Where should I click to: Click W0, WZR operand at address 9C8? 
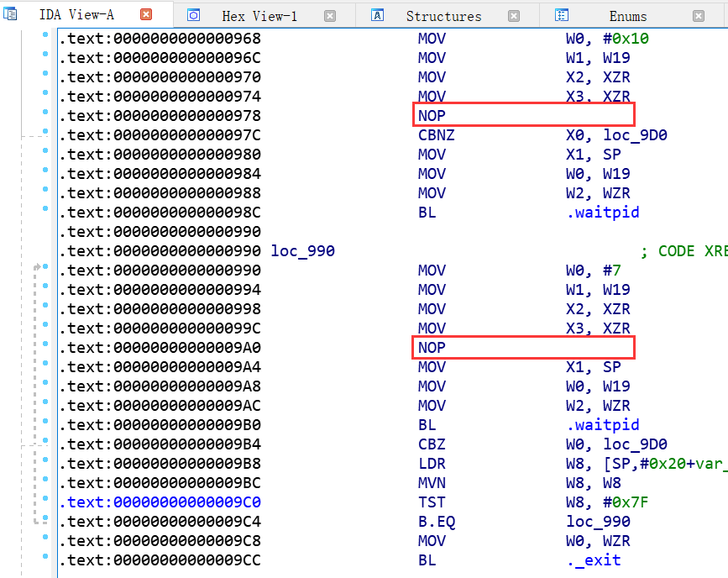coord(598,541)
